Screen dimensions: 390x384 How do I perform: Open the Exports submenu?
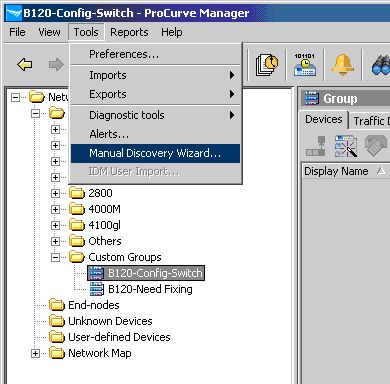tap(155, 94)
